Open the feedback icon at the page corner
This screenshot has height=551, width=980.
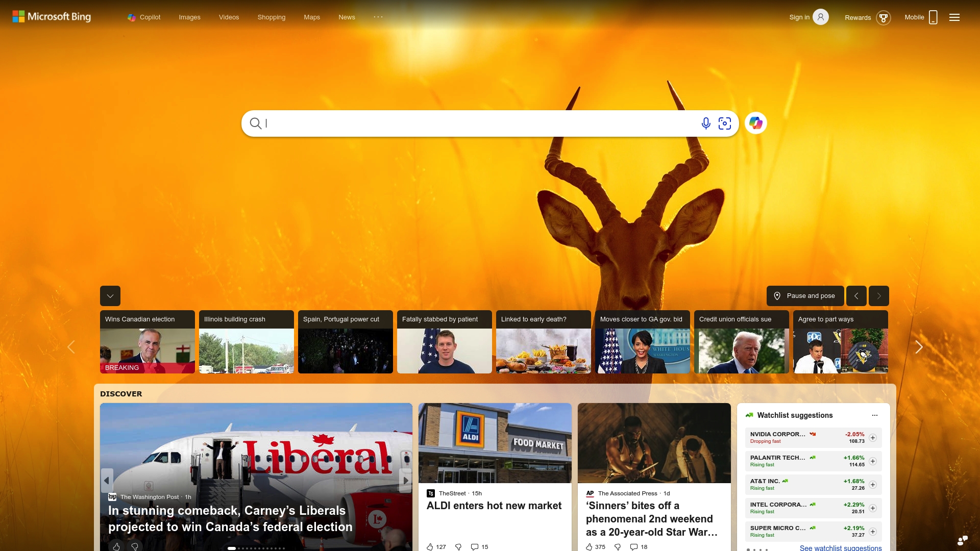click(x=963, y=540)
